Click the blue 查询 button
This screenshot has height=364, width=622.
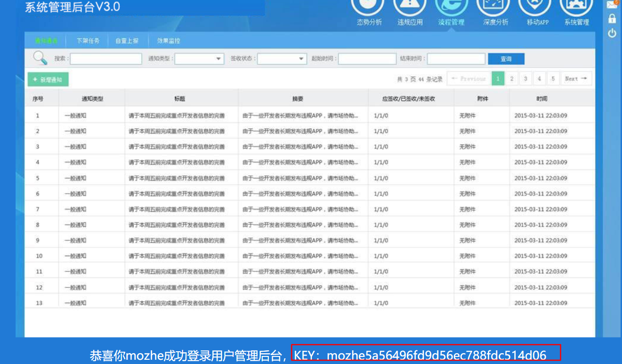coord(506,59)
